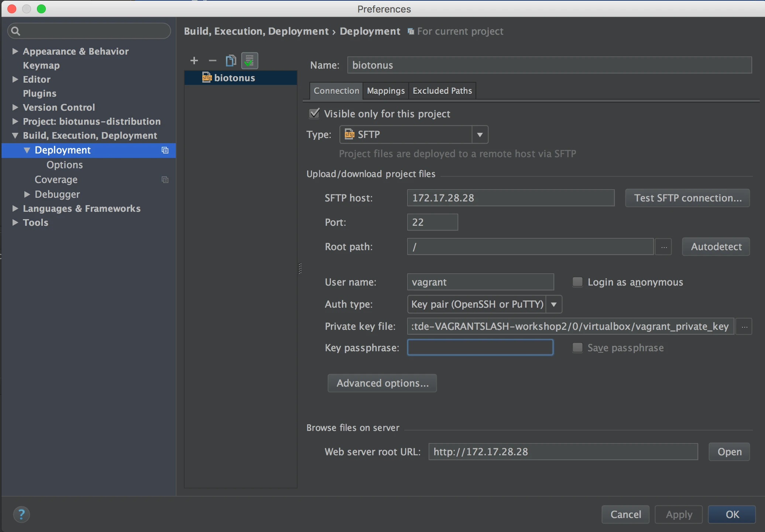Expand the Tools section

[15, 222]
